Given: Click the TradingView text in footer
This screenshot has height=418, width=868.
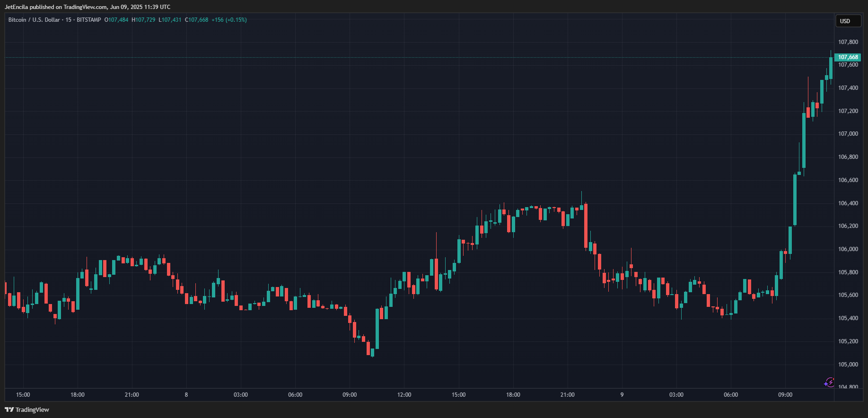Looking at the screenshot, I should click(x=32, y=409).
